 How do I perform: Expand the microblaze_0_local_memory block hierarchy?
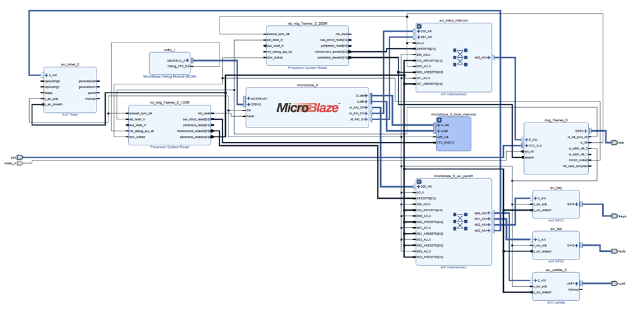[x=439, y=120]
